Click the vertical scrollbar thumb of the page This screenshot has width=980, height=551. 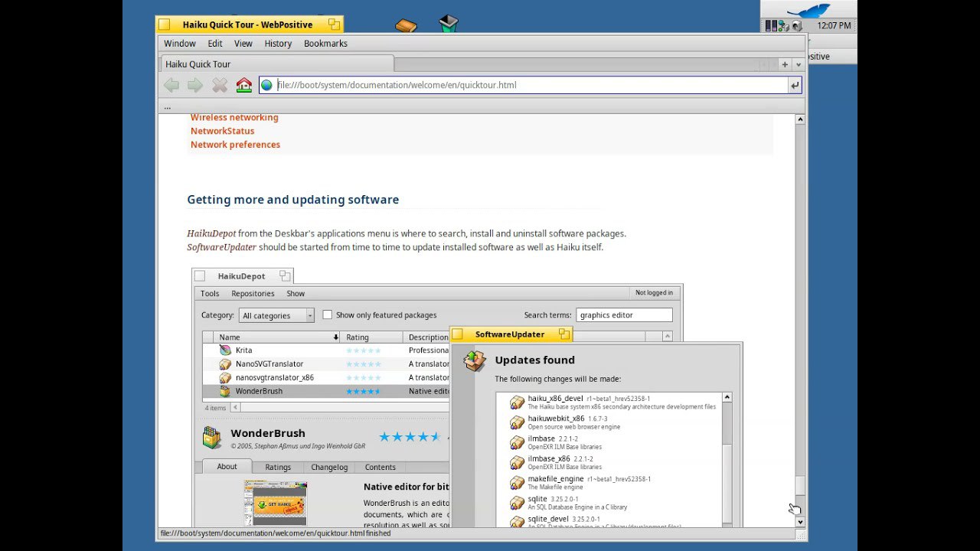click(x=800, y=485)
